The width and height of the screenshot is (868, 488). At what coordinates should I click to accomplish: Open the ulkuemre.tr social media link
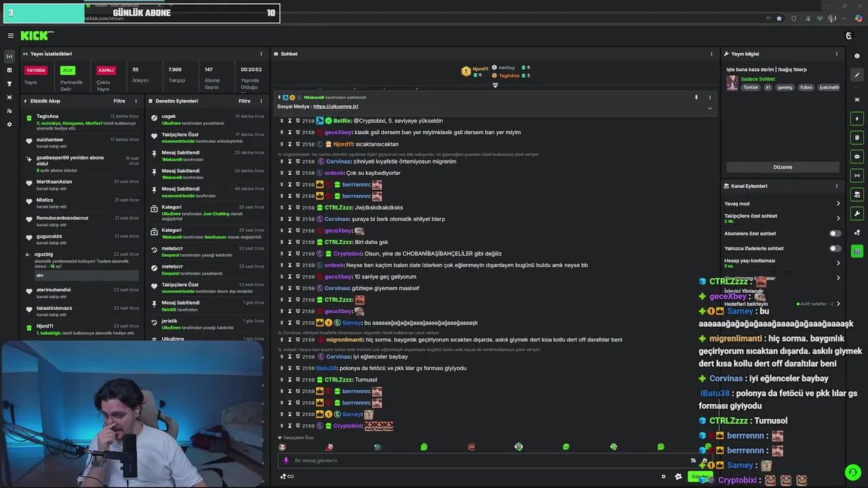pyautogui.click(x=336, y=106)
